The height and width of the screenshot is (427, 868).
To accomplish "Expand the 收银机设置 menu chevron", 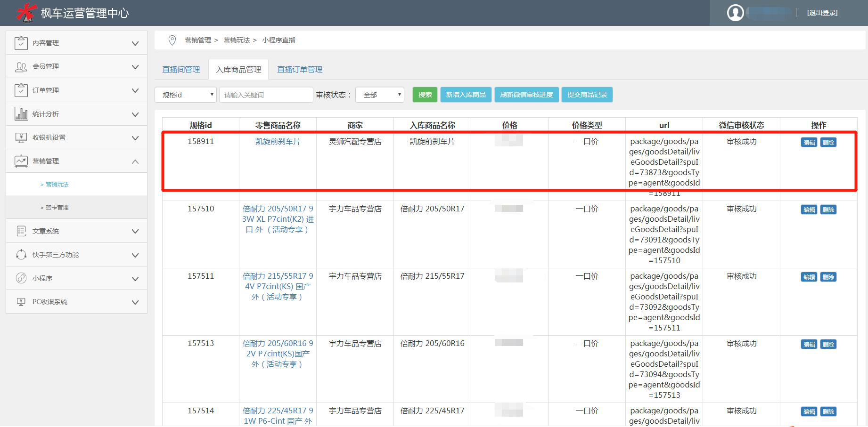I will [135, 138].
